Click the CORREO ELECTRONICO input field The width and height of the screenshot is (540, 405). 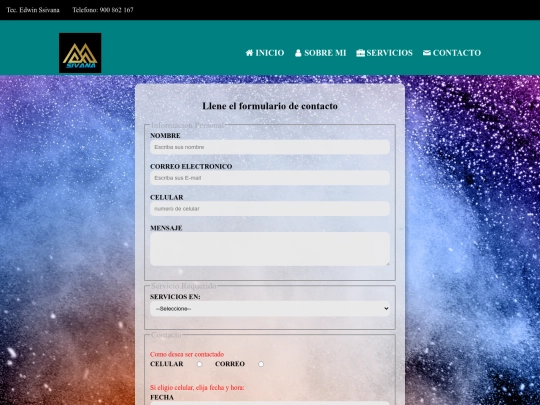270,178
